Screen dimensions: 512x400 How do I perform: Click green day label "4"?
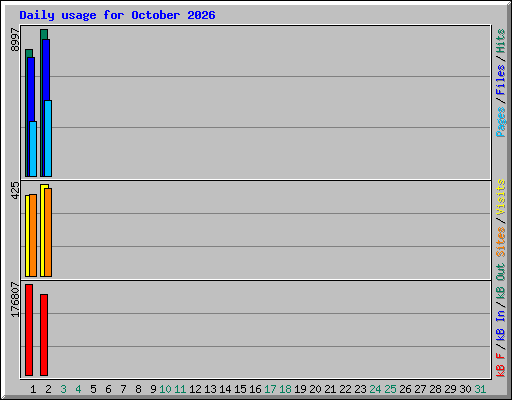(78, 389)
